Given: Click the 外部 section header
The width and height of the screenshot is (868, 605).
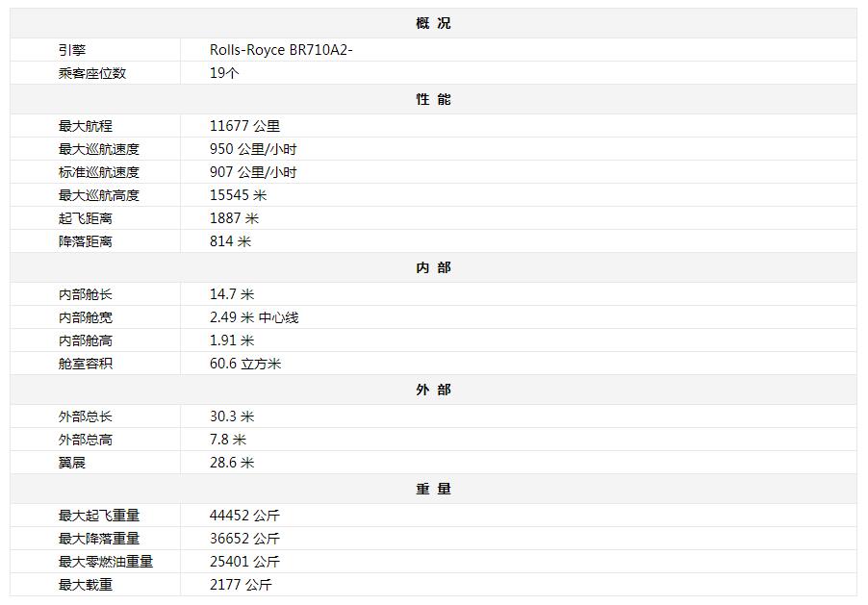Looking at the screenshot, I should (x=433, y=390).
